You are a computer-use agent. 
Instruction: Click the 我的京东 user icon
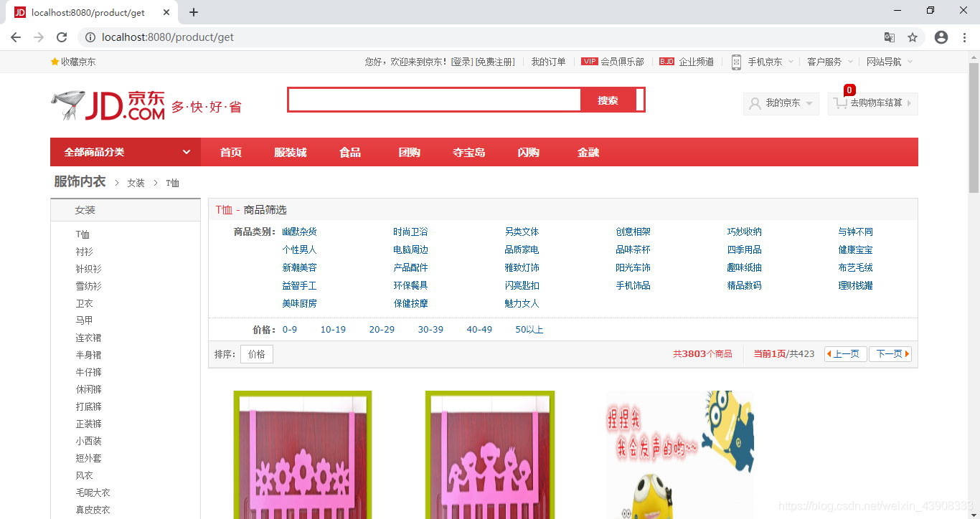point(755,103)
